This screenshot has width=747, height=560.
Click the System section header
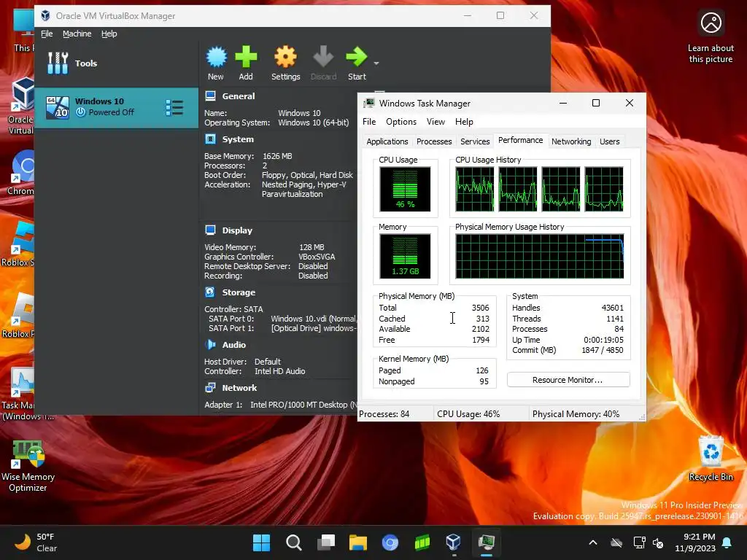238,139
